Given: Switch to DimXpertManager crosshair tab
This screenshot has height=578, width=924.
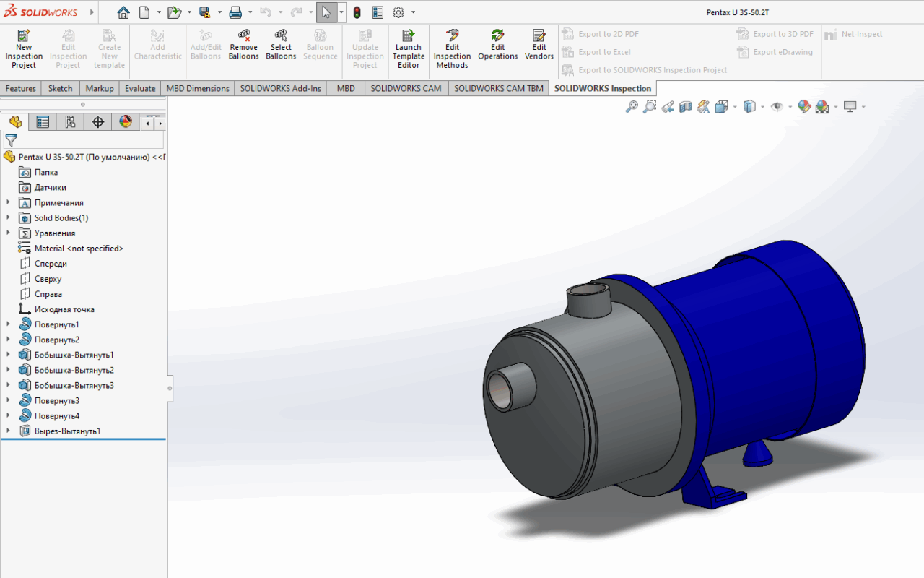Looking at the screenshot, I should [98, 122].
